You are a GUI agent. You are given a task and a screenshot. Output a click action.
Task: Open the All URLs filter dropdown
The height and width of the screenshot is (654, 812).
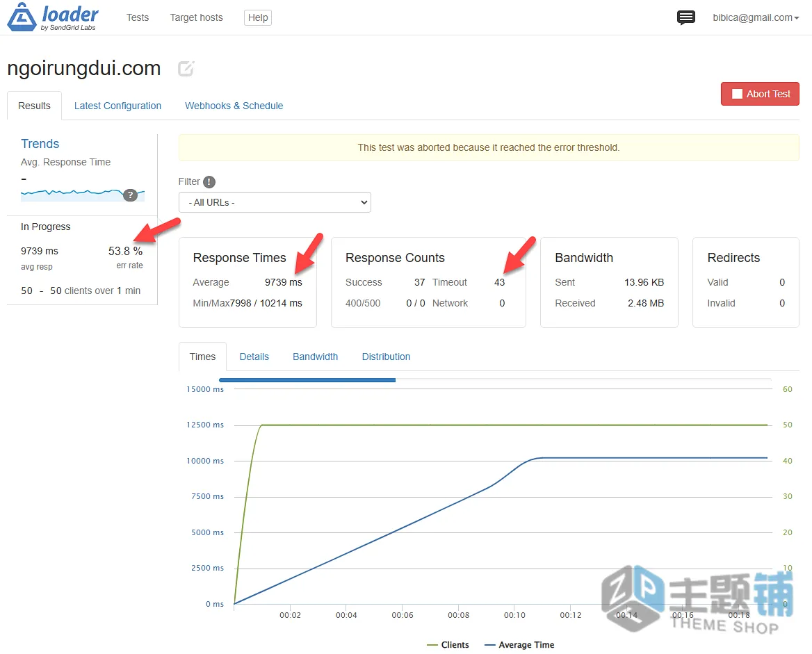(x=275, y=202)
